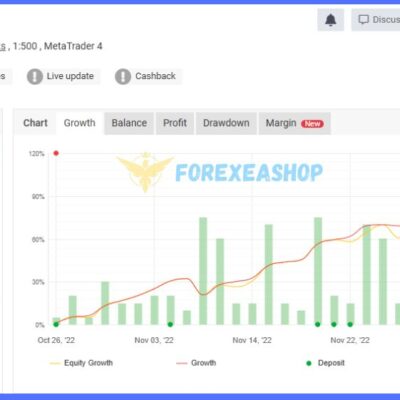400x400 pixels.
Task: Select the Growth tab
Action: [x=80, y=123]
